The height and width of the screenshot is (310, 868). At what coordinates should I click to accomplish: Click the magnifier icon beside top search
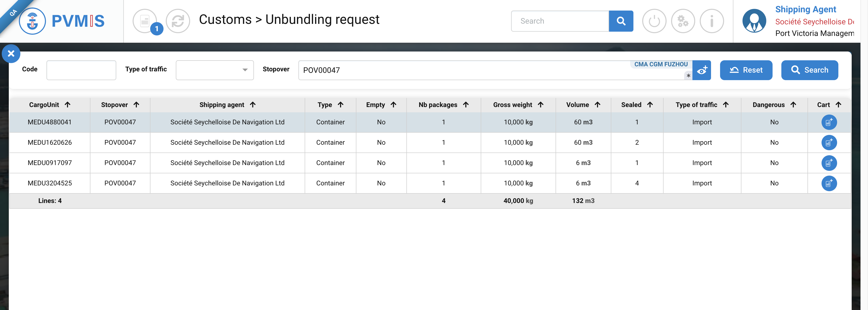point(621,21)
